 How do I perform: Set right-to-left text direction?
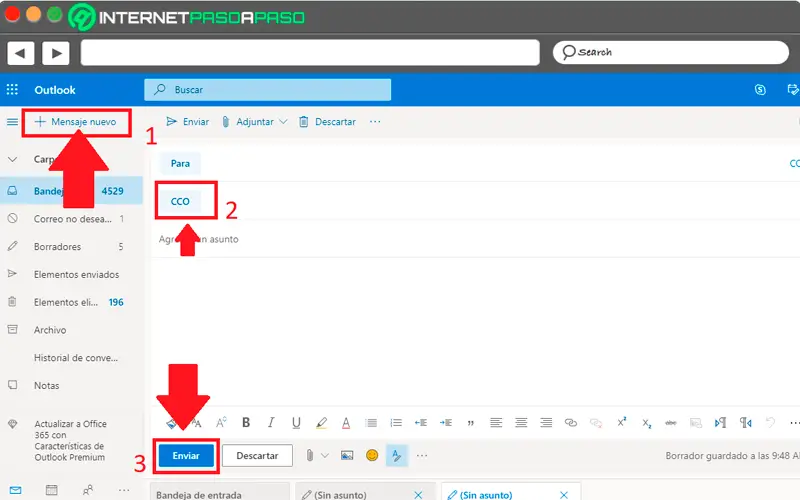point(745,422)
